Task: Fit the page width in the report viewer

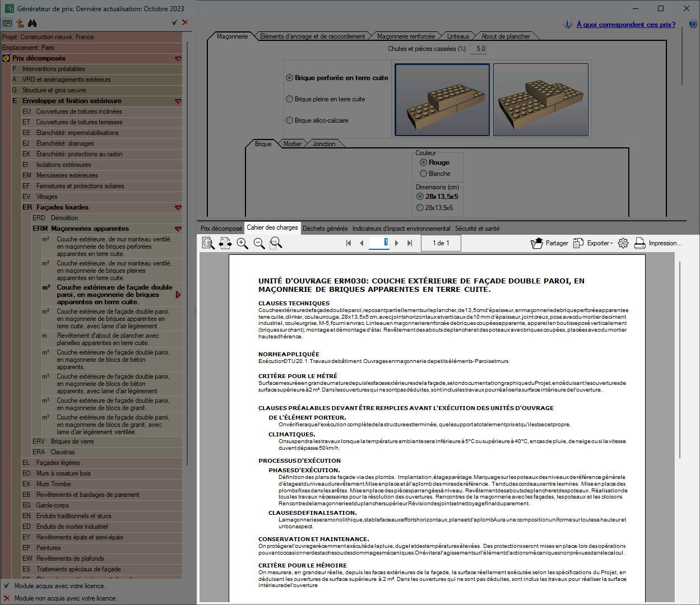Action: pyautogui.click(x=225, y=243)
